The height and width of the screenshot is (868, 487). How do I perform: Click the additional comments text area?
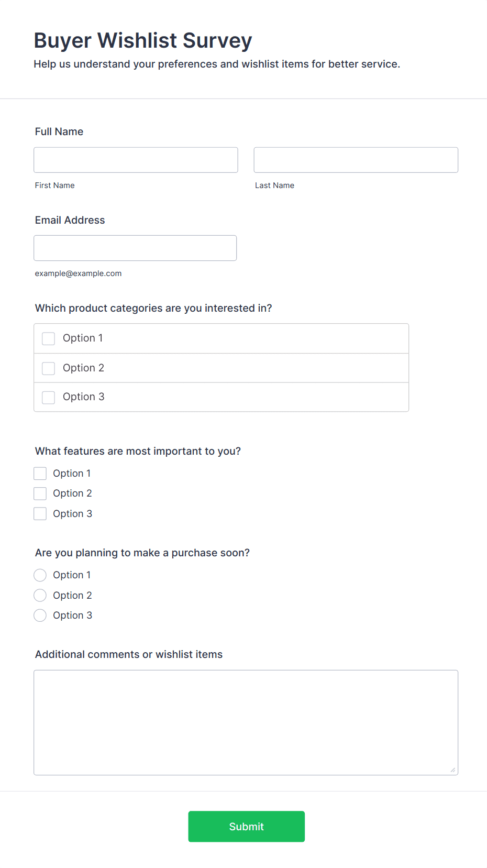246,722
